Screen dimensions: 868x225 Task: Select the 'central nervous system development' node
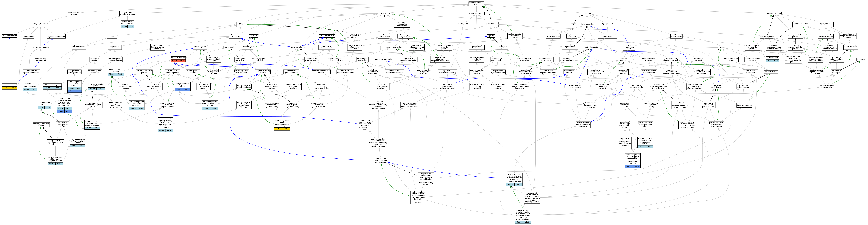[x=31, y=72]
